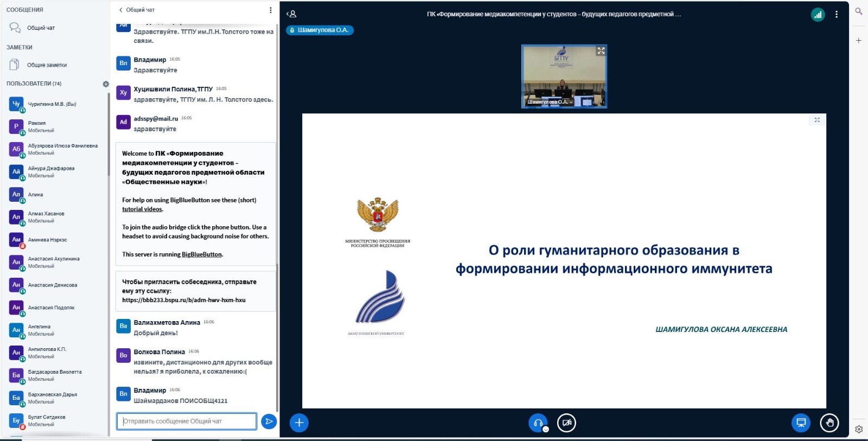Click the send message arrow button
The width and height of the screenshot is (868, 441).
[269, 421]
